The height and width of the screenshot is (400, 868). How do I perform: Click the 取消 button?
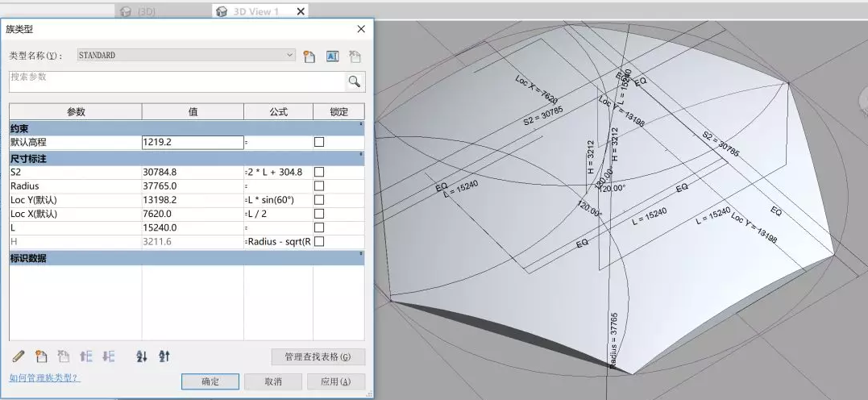click(273, 381)
